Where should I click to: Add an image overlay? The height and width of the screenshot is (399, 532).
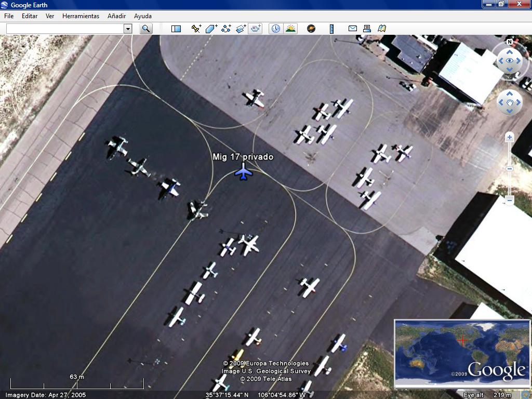tap(241, 29)
